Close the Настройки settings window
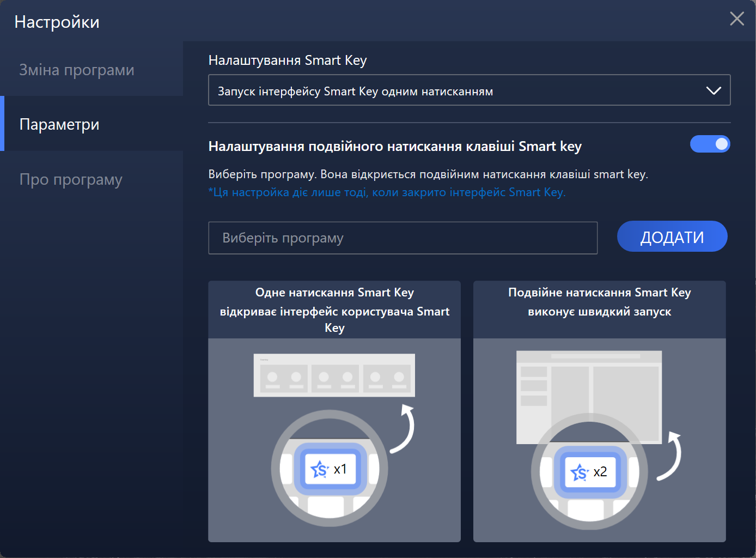Image resolution: width=756 pixels, height=558 pixels. (x=737, y=19)
